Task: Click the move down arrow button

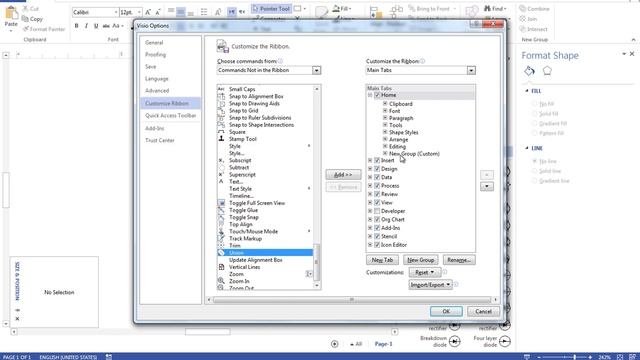Action: click(x=487, y=187)
